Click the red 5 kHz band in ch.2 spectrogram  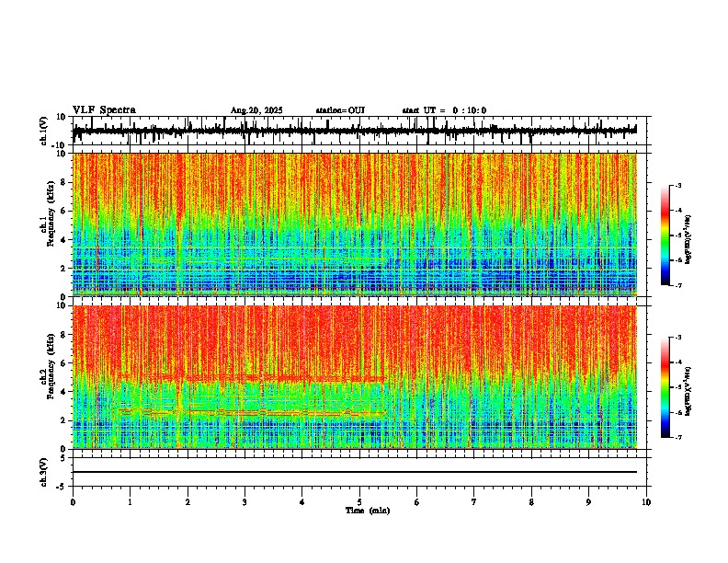click(251, 377)
